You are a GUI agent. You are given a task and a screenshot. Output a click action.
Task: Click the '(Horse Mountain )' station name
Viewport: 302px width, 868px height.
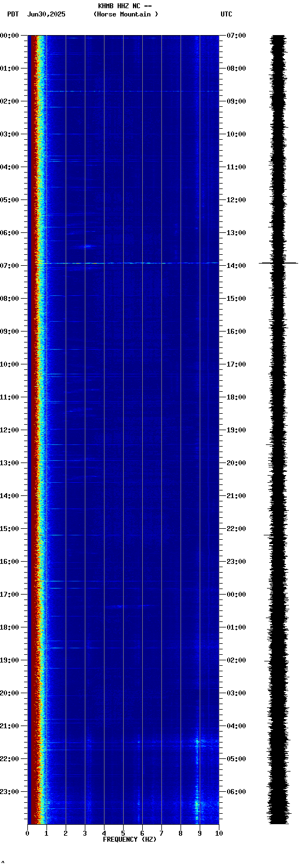pos(126,14)
